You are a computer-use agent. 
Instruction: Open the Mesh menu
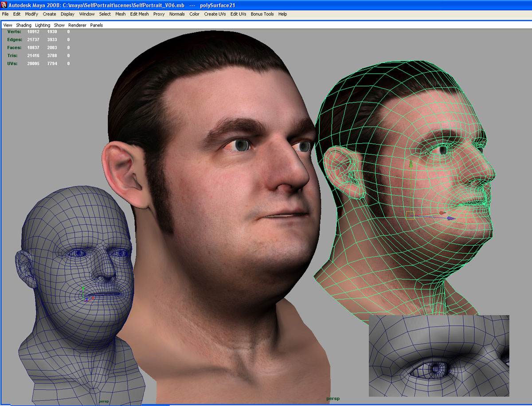[x=121, y=14]
